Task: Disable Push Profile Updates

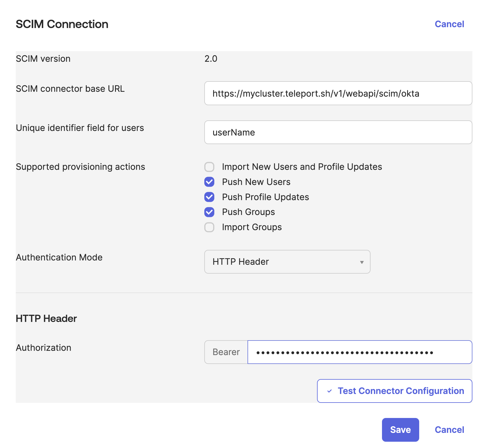Action: pos(209,197)
